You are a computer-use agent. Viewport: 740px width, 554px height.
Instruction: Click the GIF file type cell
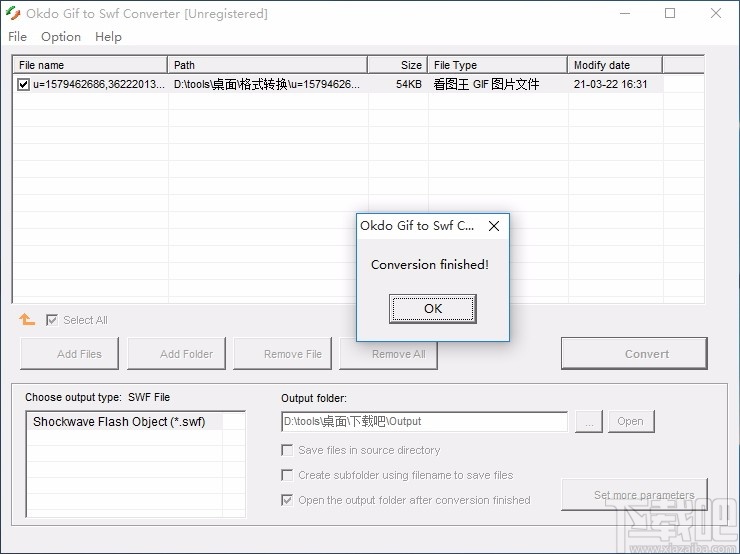click(486, 84)
